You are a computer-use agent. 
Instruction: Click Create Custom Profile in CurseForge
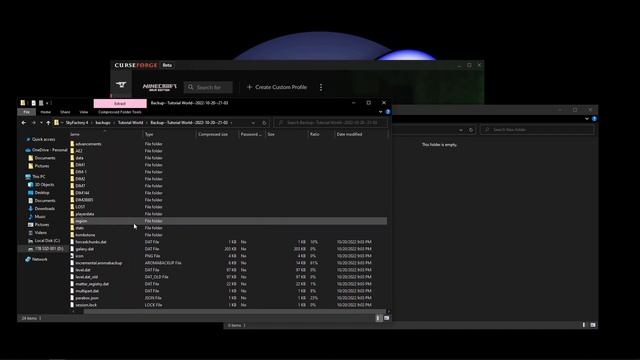[x=277, y=87]
